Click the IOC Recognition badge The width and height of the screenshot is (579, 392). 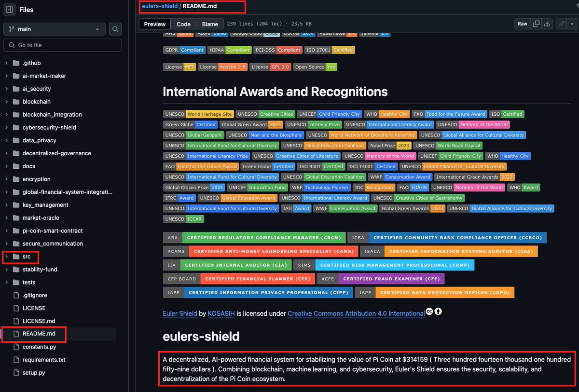pyautogui.click(x=374, y=188)
